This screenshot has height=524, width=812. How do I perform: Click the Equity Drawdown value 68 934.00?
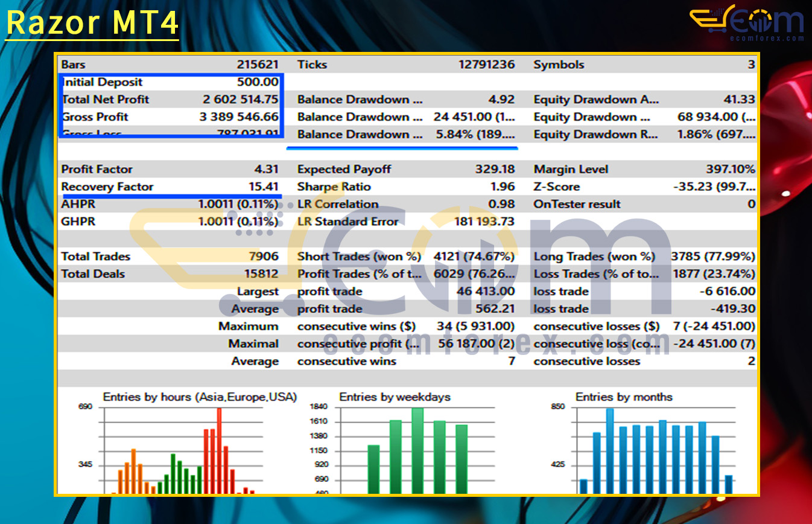[x=717, y=117]
